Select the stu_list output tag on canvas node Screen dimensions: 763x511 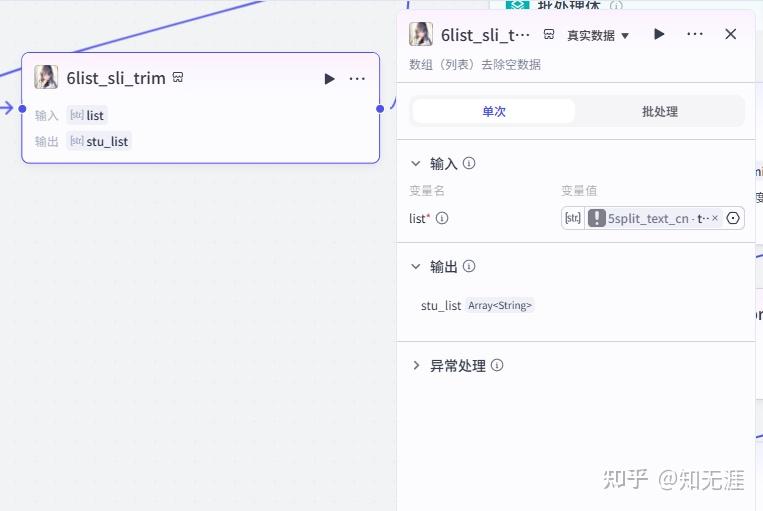pos(99,141)
